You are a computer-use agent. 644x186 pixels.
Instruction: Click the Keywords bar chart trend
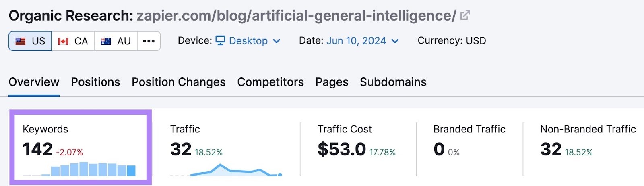click(93, 169)
